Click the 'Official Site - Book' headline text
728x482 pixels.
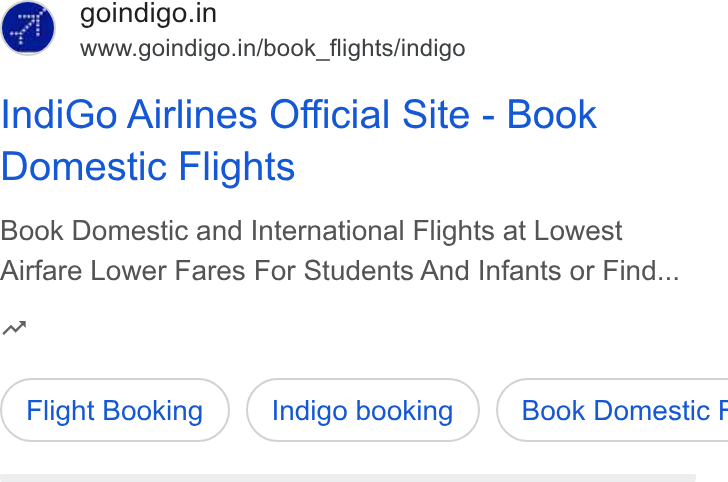click(433, 114)
